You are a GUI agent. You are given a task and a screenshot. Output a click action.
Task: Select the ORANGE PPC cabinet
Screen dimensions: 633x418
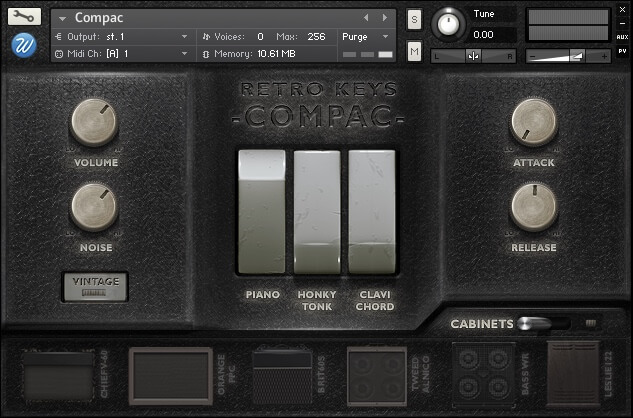click(x=171, y=376)
